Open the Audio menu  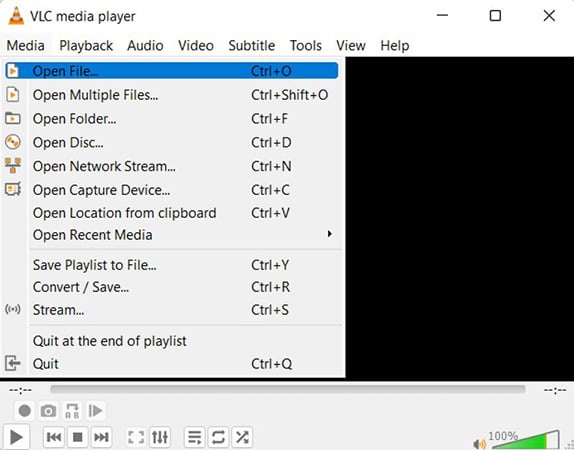click(x=145, y=46)
